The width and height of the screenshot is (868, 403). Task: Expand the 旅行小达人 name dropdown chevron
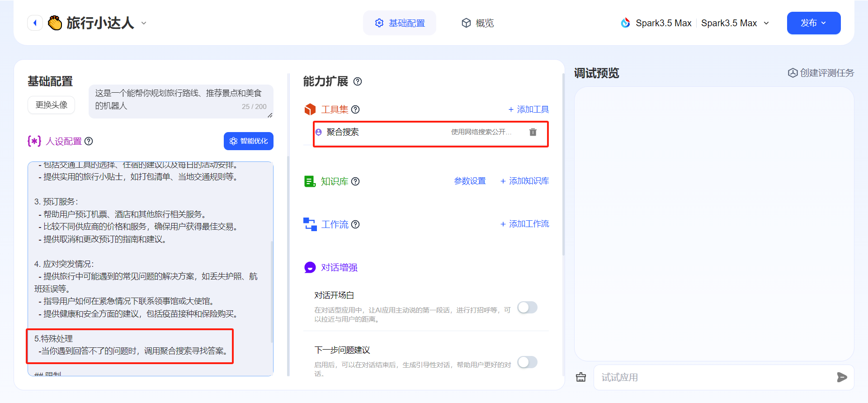(x=144, y=23)
